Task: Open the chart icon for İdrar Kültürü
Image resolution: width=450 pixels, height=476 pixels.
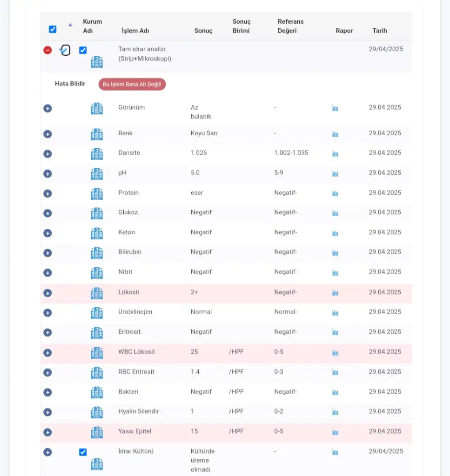Action: point(335,452)
